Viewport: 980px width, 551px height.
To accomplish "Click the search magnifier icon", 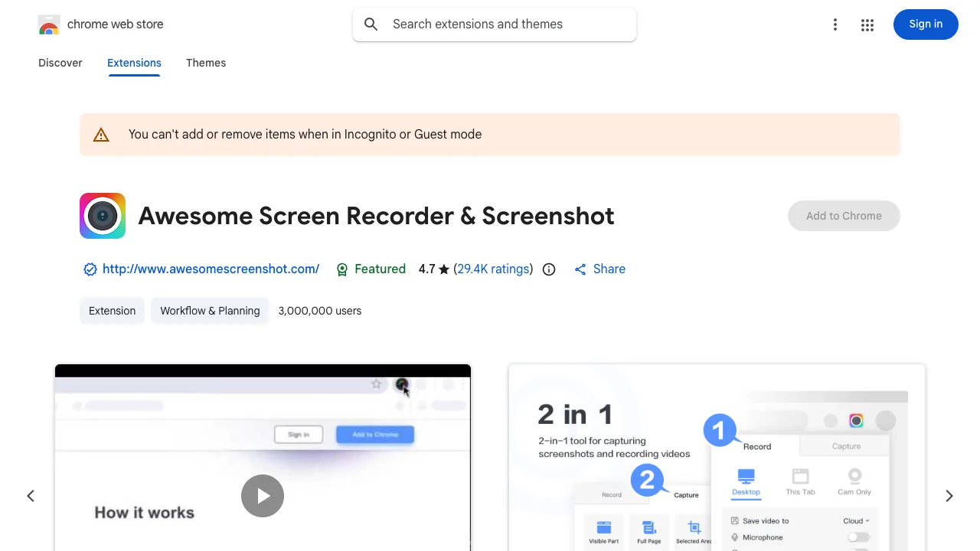I will [371, 24].
